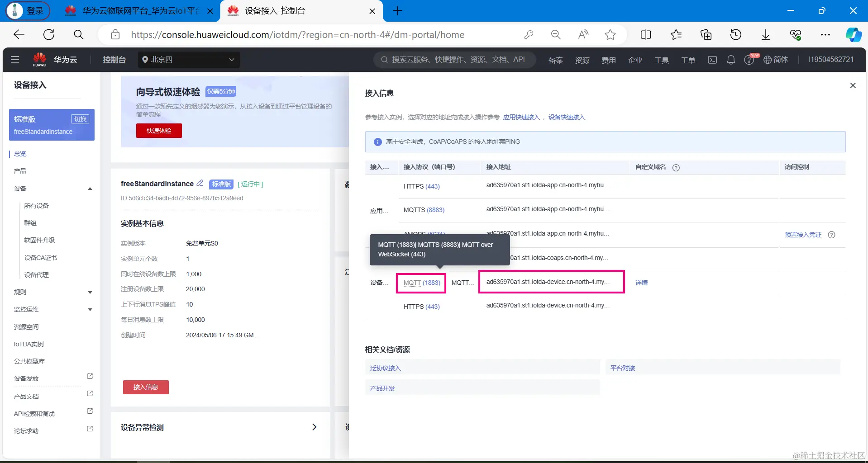Click the red 接入信息 button
The height and width of the screenshot is (463, 868).
(x=146, y=387)
